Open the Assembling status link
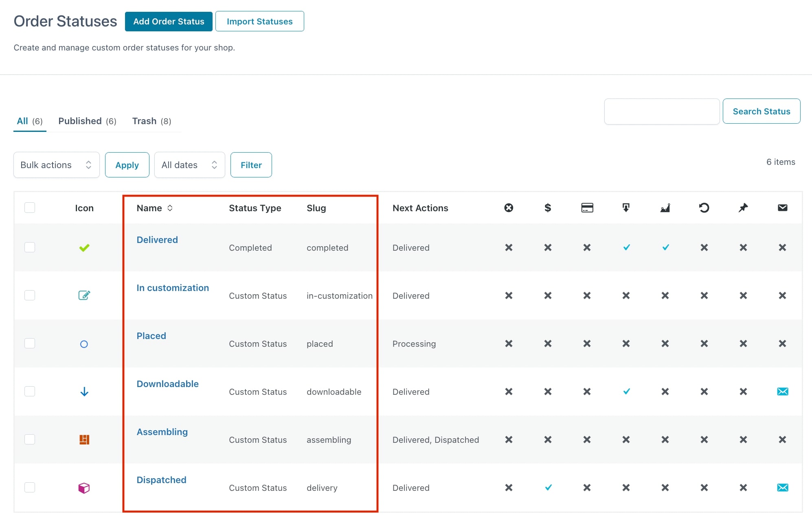Viewport: 812px width, 525px height. coord(162,432)
